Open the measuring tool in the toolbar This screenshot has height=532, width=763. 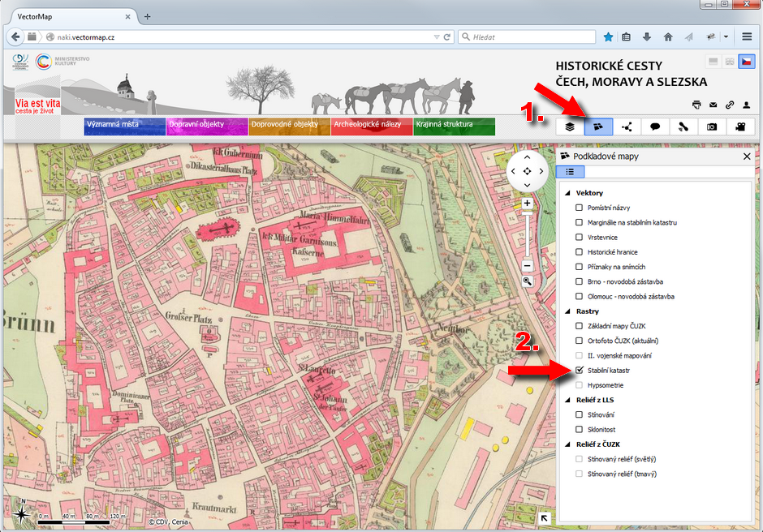pos(683,127)
